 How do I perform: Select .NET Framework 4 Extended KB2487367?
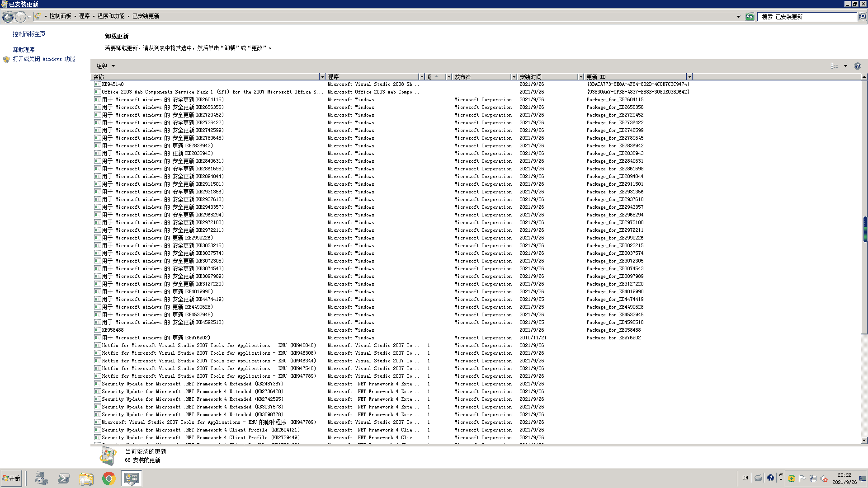click(392, 384)
